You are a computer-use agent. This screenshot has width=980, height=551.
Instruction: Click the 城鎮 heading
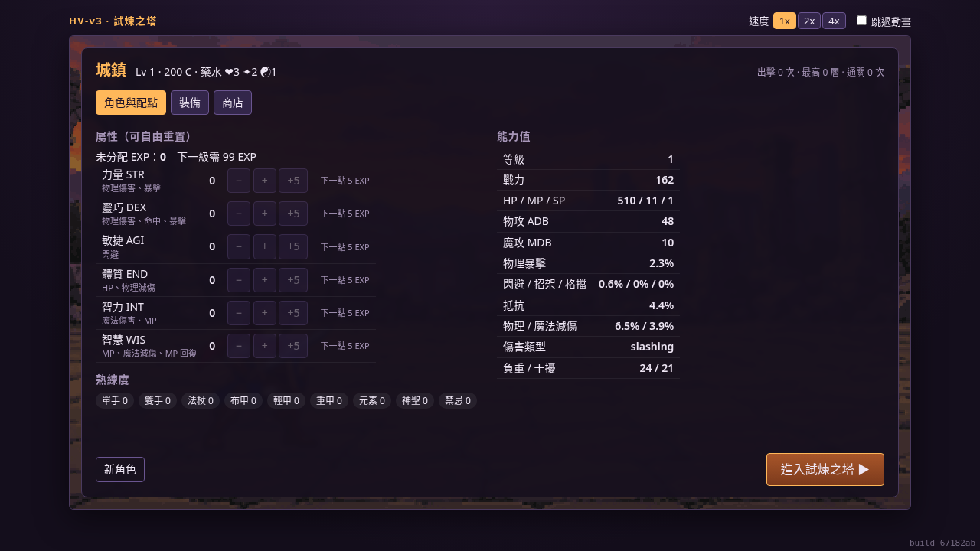pos(111,70)
